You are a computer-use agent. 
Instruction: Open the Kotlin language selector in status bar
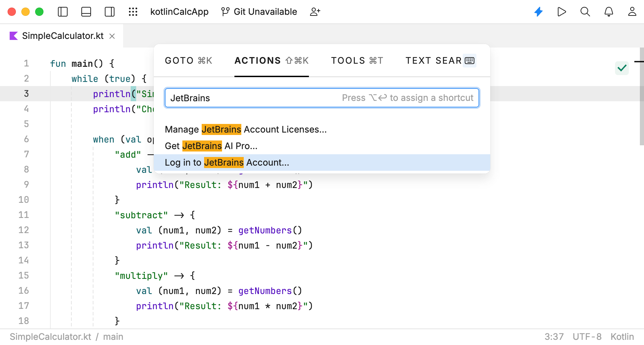click(x=622, y=336)
